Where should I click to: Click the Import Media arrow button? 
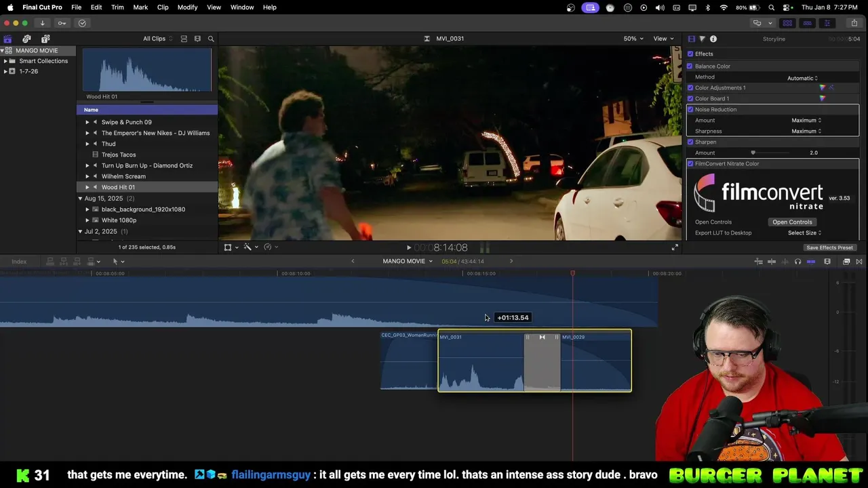tap(42, 23)
